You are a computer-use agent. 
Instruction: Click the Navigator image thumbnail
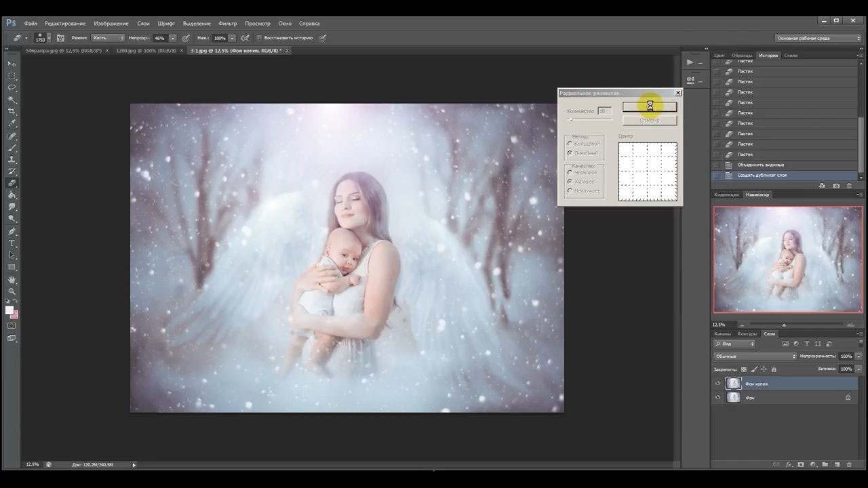(x=788, y=260)
